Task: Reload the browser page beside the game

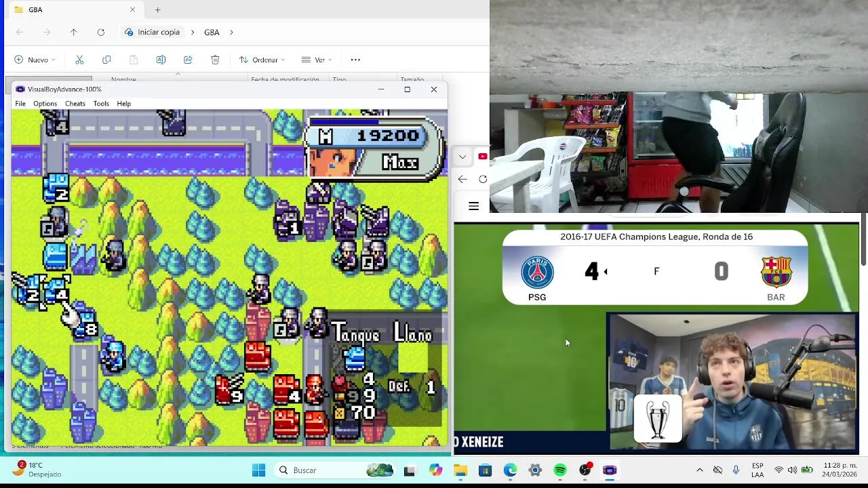Action: (483, 179)
